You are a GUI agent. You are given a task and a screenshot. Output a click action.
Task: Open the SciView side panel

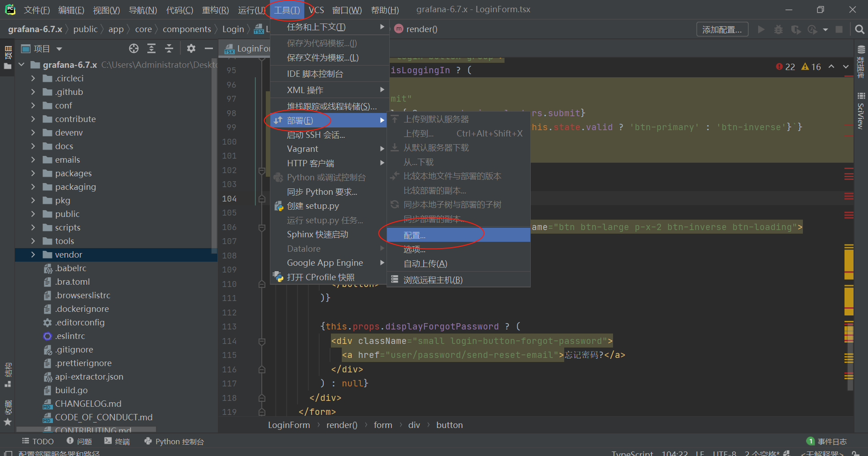click(861, 111)
